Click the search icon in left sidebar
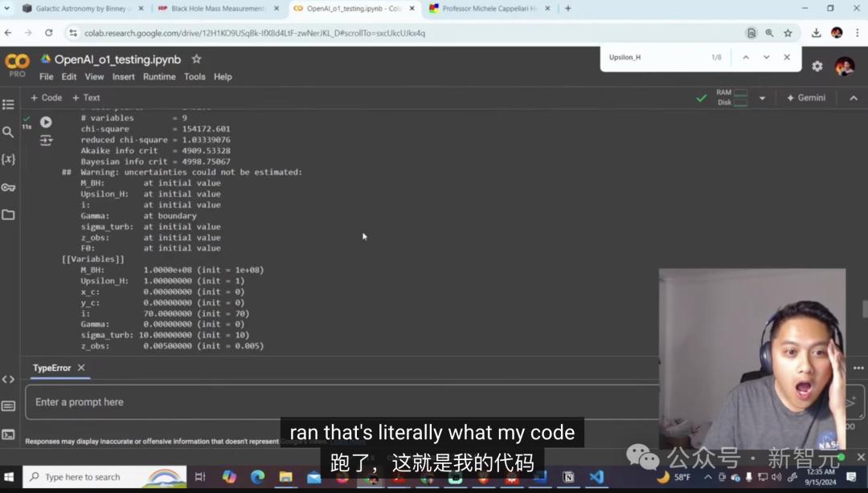Viewport: 868px width, 493px height. (x=8, y=132)
